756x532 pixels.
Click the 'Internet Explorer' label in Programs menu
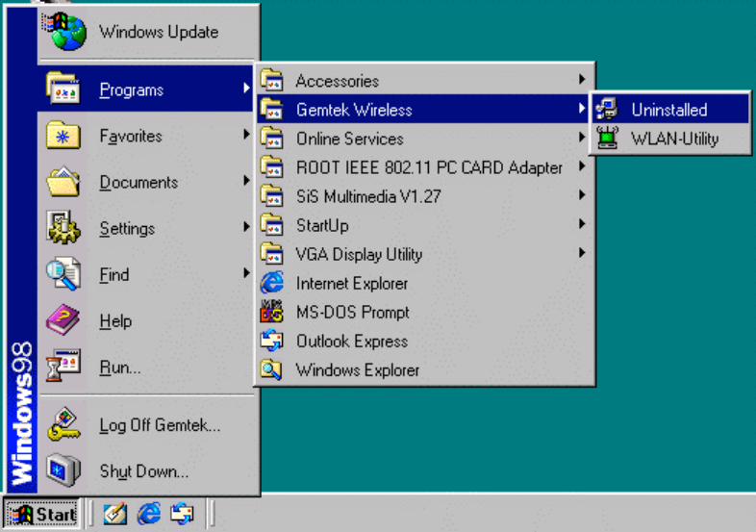click(x=352, y=284)
